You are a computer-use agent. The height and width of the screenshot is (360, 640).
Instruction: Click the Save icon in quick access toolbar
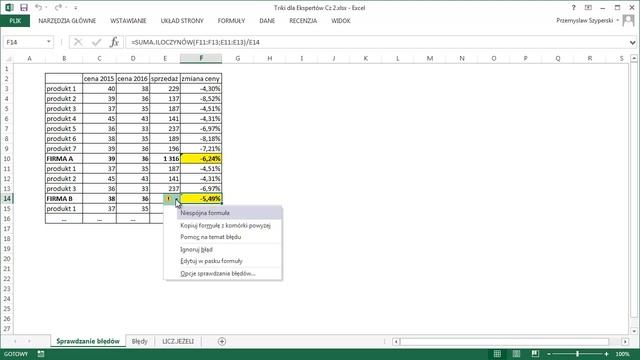tap(24, 7)
